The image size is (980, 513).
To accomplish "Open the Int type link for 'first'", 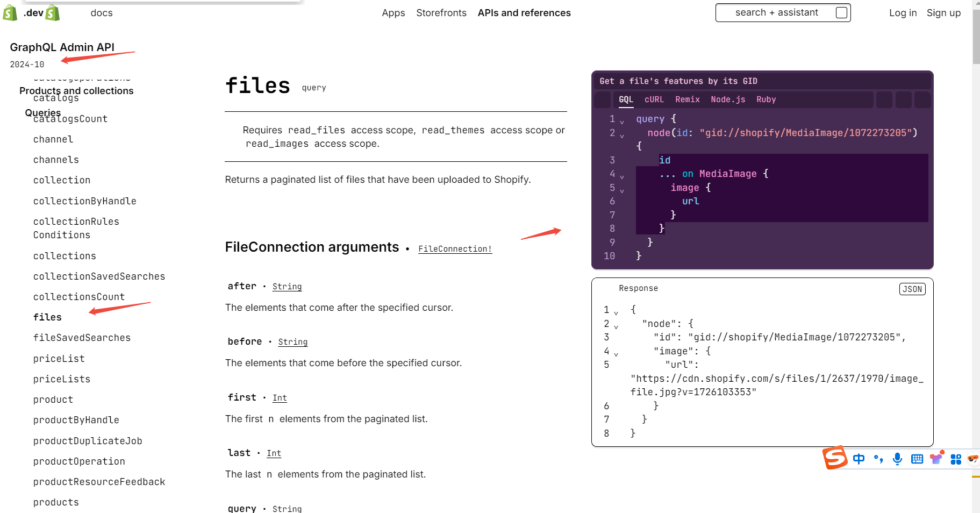I will (x=280, y=398).
